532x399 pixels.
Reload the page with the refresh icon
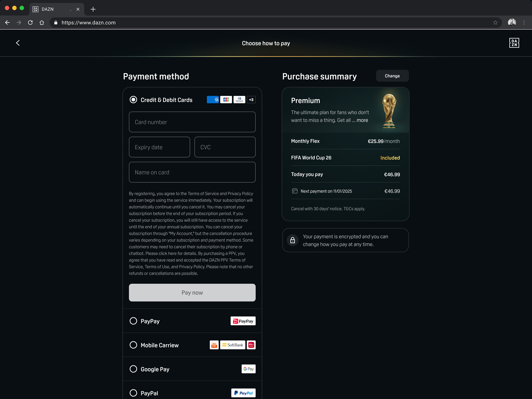[30, 23]
